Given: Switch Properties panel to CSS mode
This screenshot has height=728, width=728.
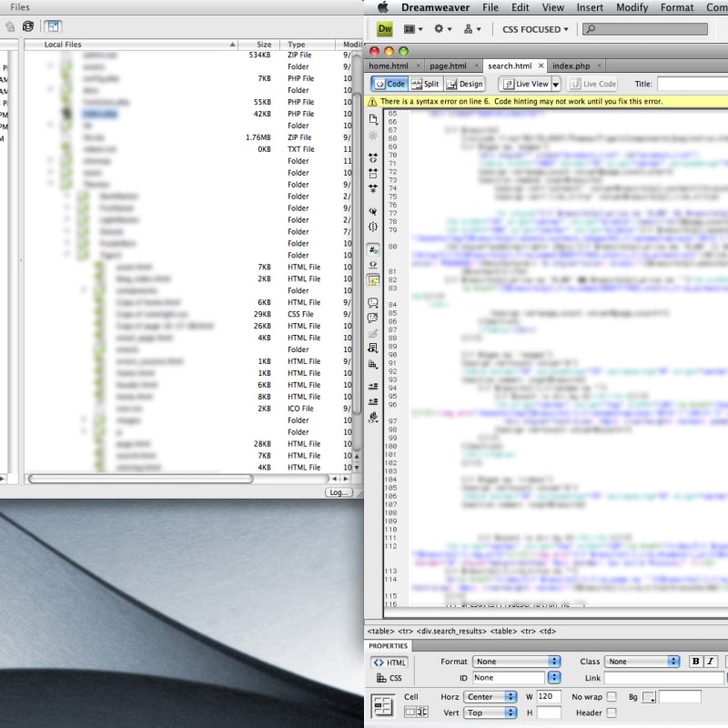Looking at the screenshot, I should tap(388, 678).
